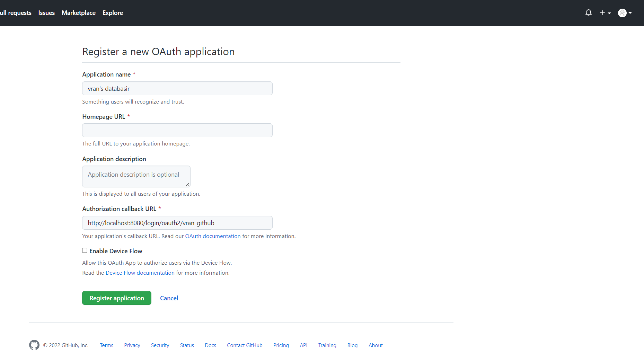Open the Marketplace menu

78,12
